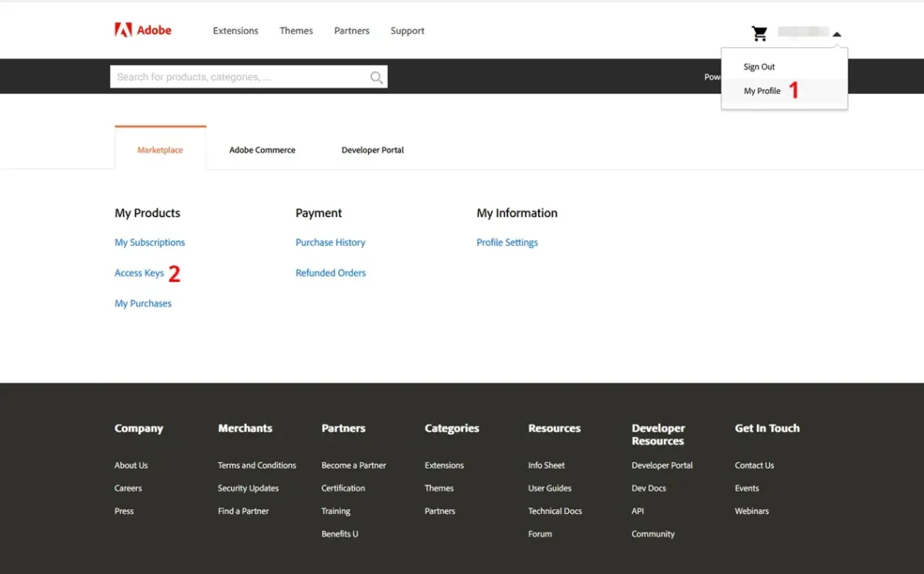Open Terms and Conditions in the footer

coord(256,465)
